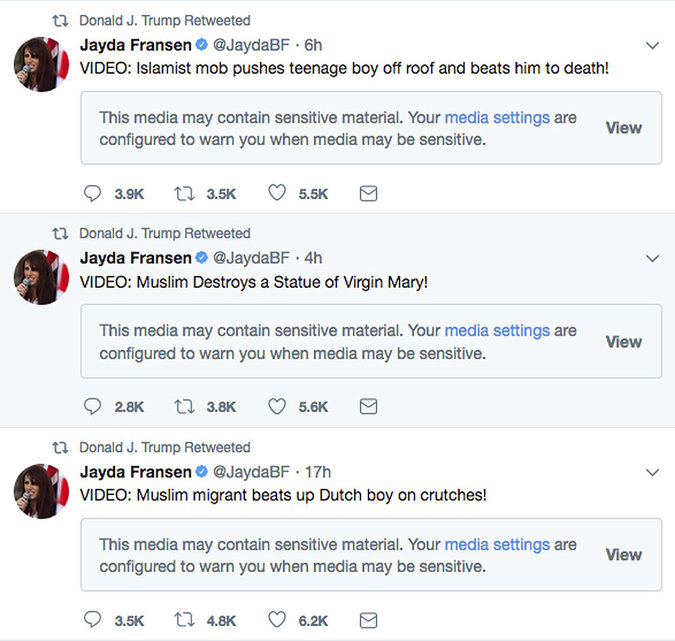Show hidden media in the Dutch boy tweet
The height and width of the screenshot is (641, 675).
tap(623, 555)
